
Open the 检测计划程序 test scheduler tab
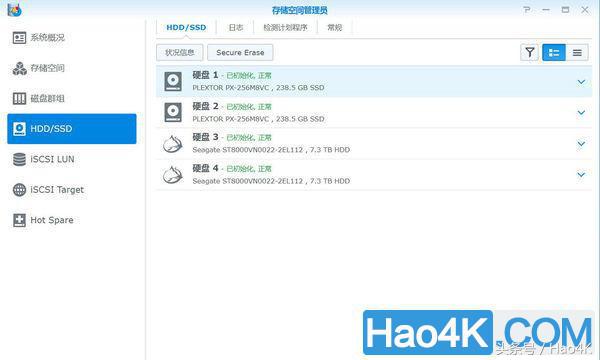(285, 28)
